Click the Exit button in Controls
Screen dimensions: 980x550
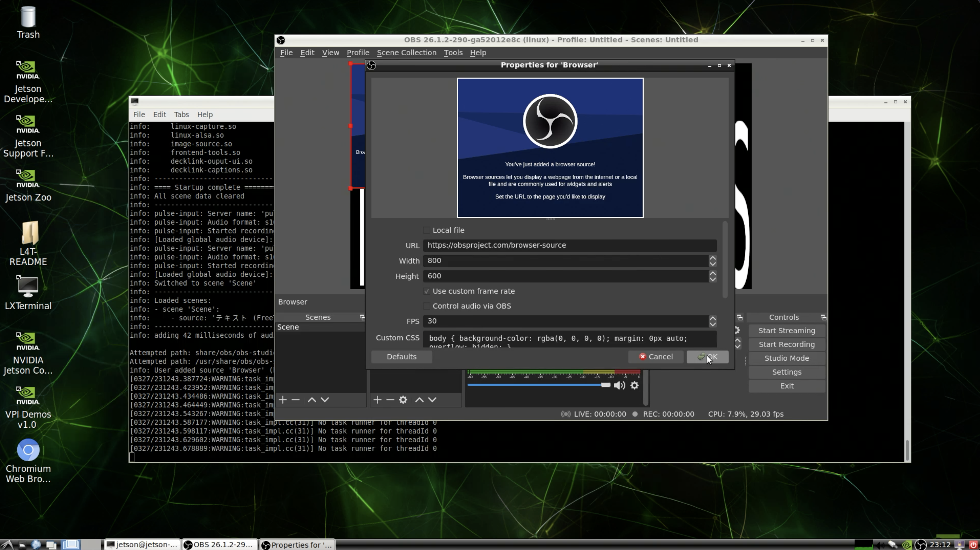tap(786, 386)
